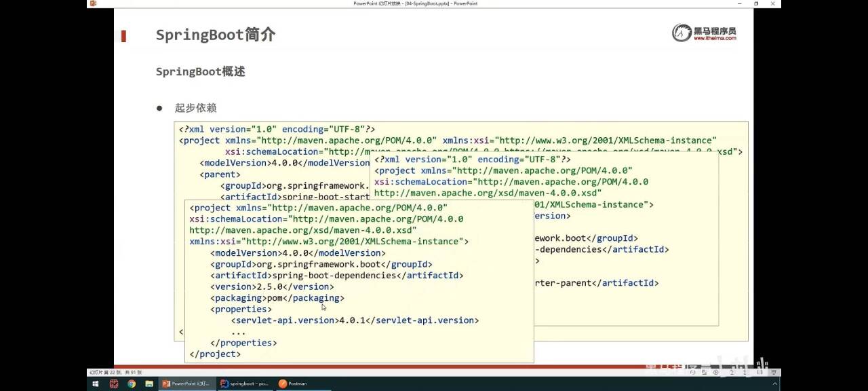
Task: Click the itheima logo on the slide
Action: (704, 33)
